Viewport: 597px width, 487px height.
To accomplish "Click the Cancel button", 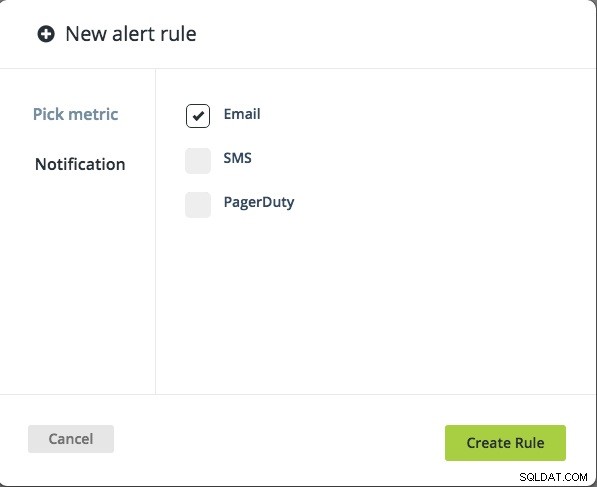I will coord(71,439).
